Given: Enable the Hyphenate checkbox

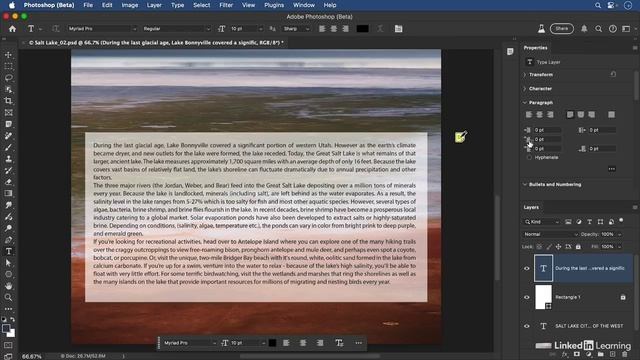Looking at the screenshot, I should 529,158.
